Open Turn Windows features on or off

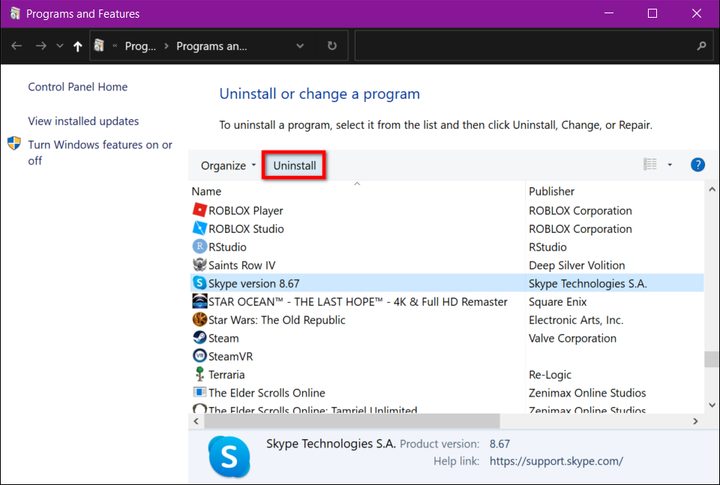point(100,152)
